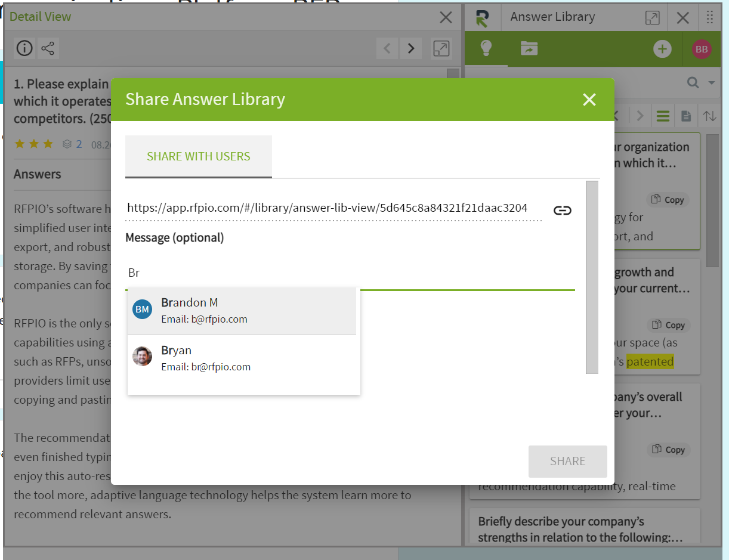Go to next answer in Answer Library
Image resolution: width=729 pixels, height=560 pixels.
(x=640, y=115)
